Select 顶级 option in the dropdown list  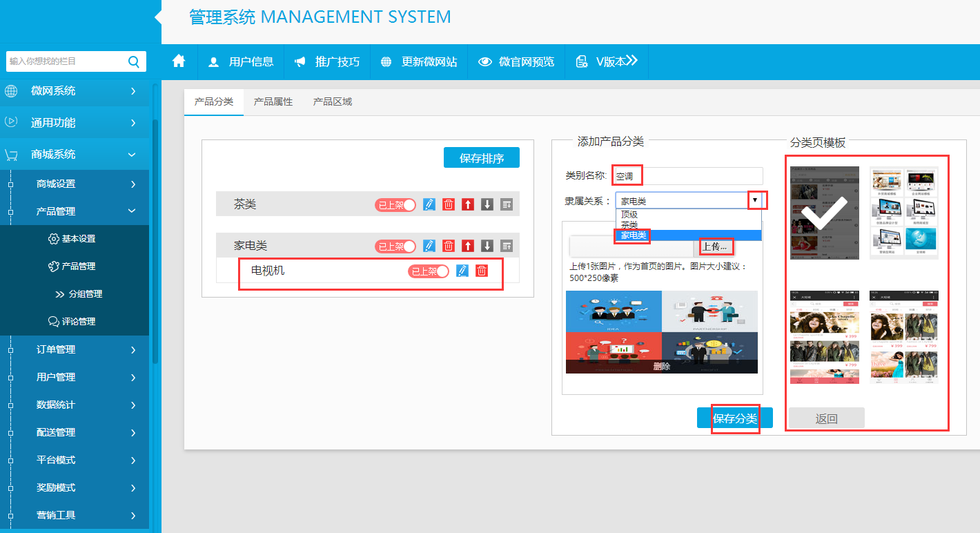tap(629, 215)
